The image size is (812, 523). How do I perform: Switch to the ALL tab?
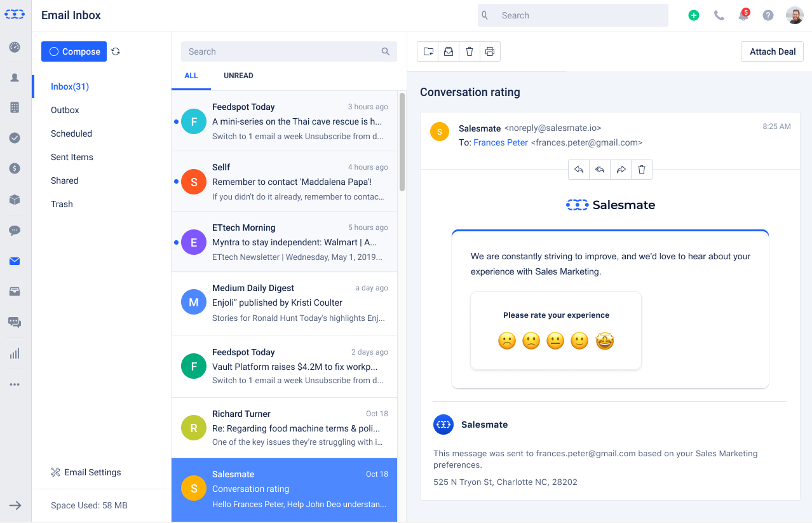[191, 76]
